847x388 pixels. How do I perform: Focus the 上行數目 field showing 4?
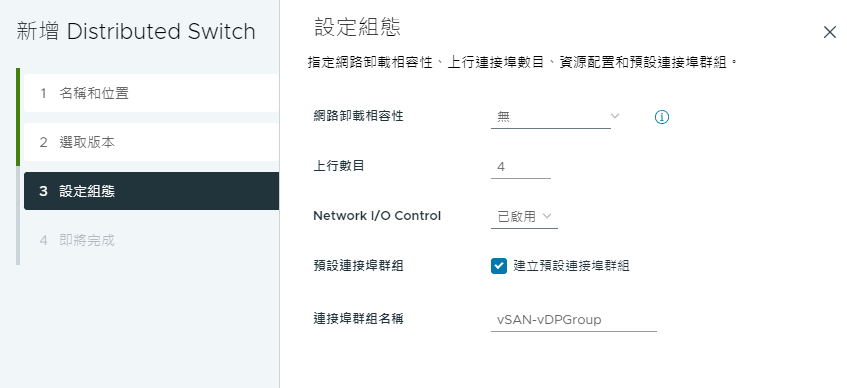coord(521,167)
